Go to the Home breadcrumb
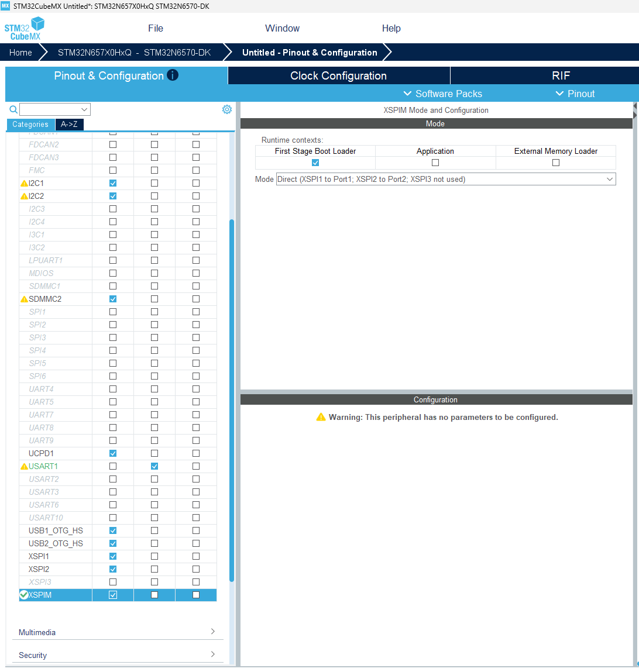This screenshot has width=639, height=672. (x=20, y=52)
